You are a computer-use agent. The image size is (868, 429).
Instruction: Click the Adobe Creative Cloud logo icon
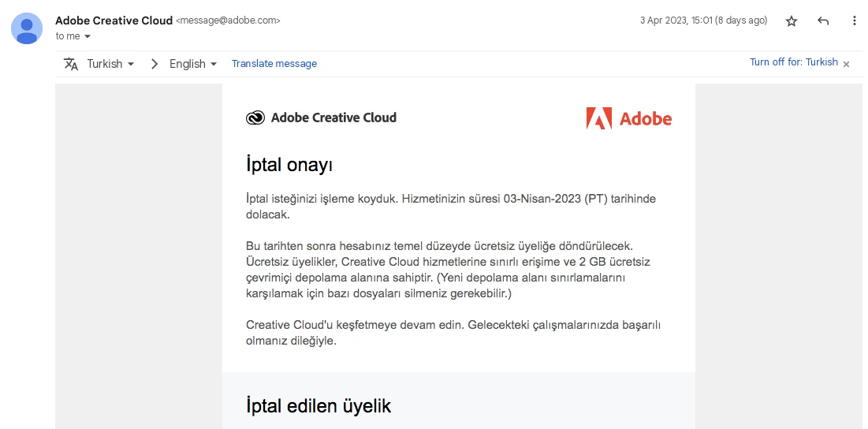click(255, 118)
